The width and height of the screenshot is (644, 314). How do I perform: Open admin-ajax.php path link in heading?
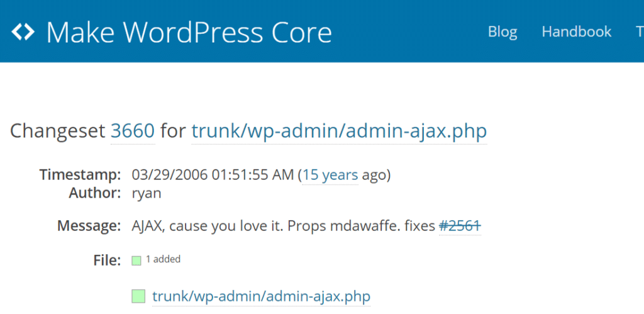[x=339, y=131]
